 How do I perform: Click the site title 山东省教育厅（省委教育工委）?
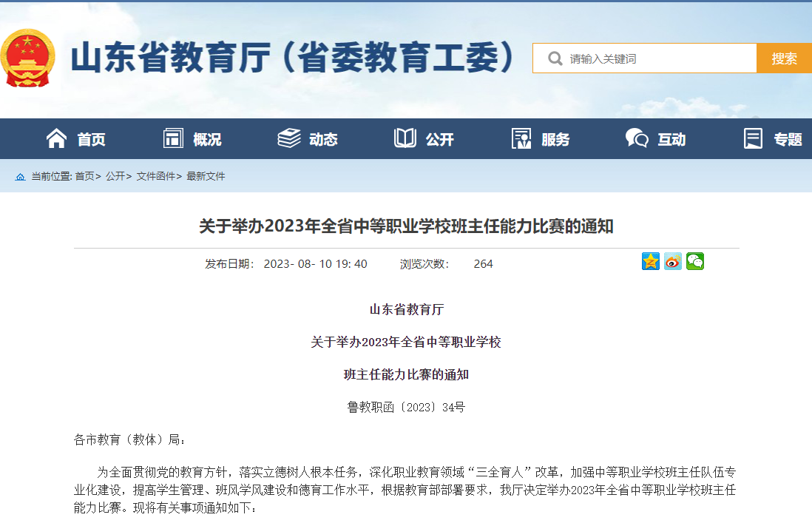[x=293, y=57]
